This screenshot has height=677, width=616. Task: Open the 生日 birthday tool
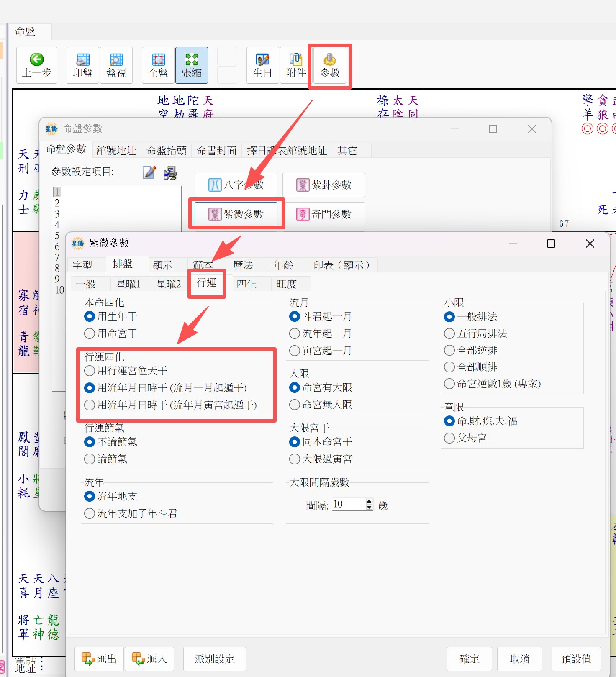(262, 60)
